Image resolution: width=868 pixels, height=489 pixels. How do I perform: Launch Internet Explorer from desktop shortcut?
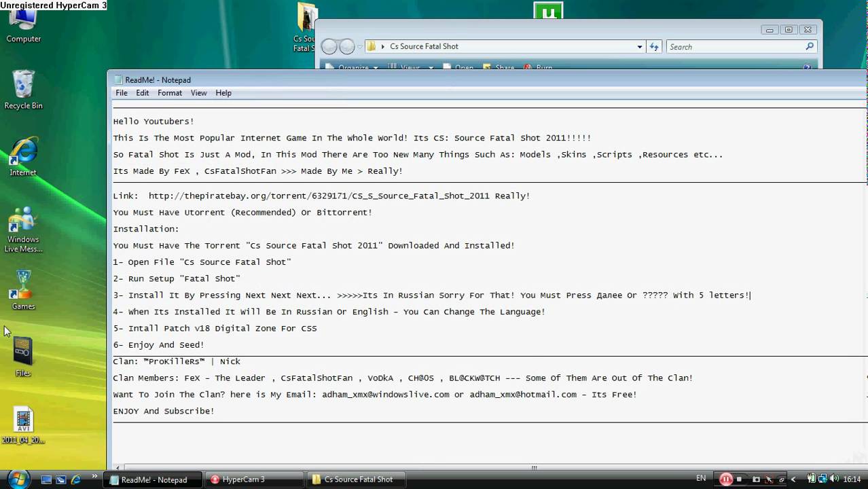[23, 157]
